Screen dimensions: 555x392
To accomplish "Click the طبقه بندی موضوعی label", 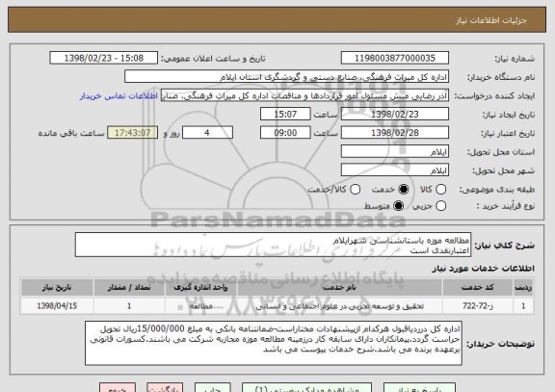I will pos(497,190).
